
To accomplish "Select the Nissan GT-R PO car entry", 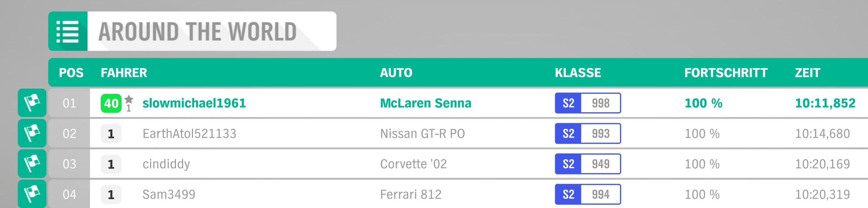I will [x=423, y=134].
